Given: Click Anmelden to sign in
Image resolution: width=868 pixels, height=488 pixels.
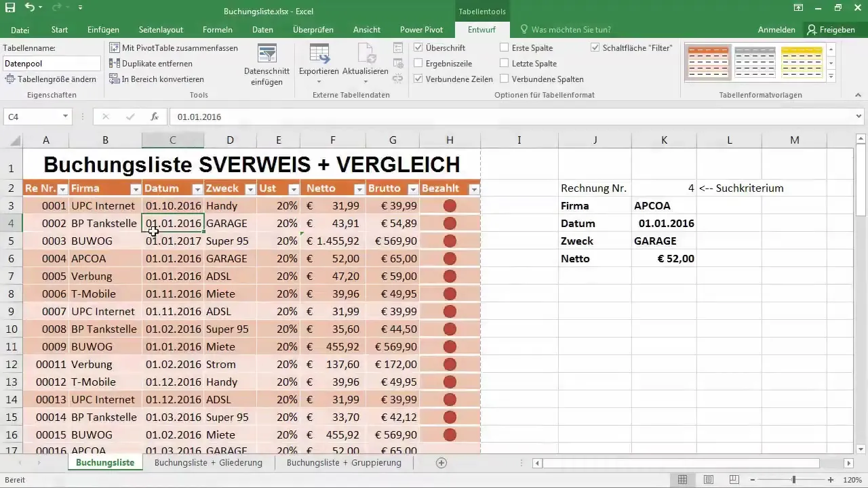Looking at the screenshot, I should coord(776,30).
